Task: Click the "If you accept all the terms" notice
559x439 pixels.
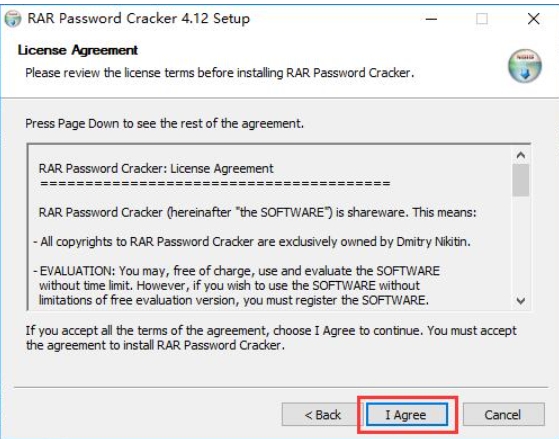Action: tap(271, 338)
